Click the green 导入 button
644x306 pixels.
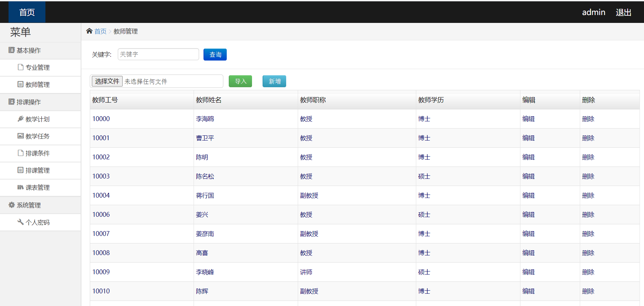(240, 81)
